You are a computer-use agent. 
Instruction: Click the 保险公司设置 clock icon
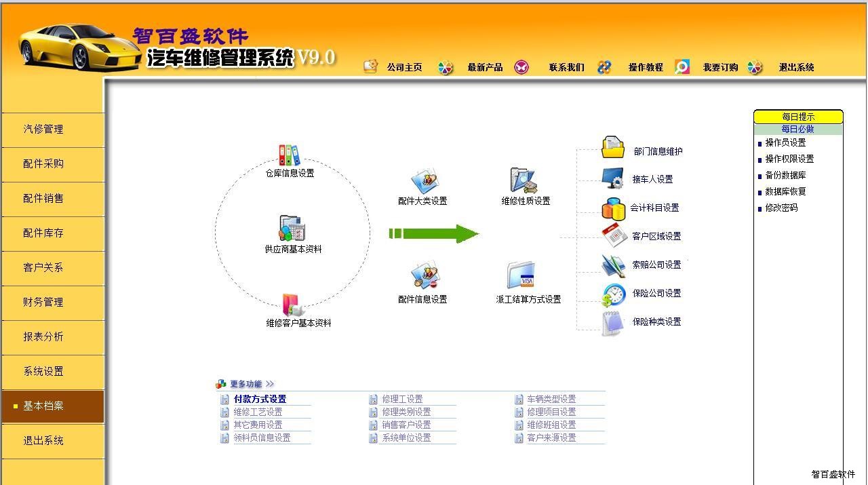[x=614, y=295]
